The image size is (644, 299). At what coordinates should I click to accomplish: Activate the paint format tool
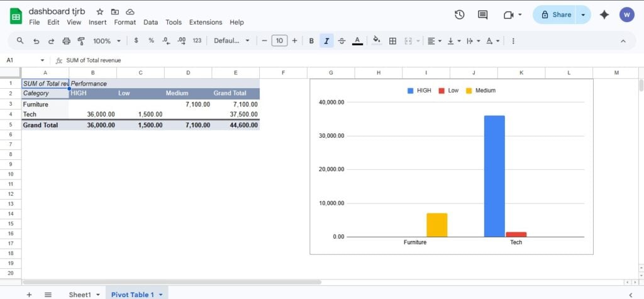[x=81, y=41]
